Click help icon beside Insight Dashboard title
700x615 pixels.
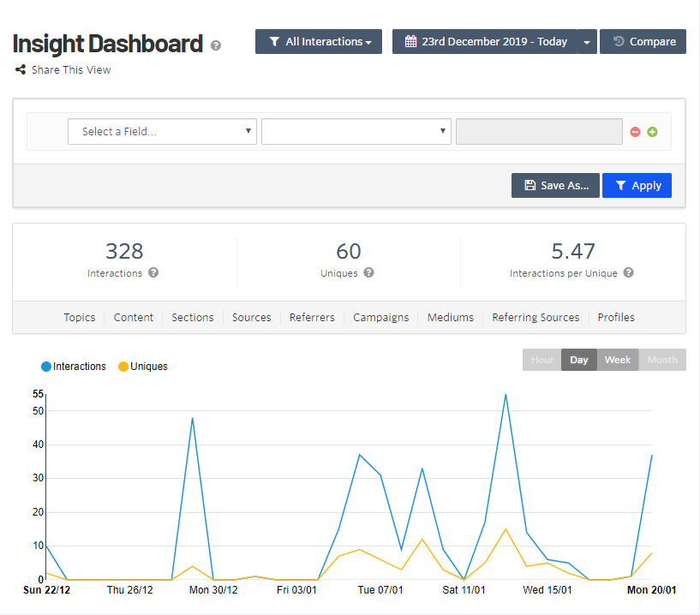[216, 45]
